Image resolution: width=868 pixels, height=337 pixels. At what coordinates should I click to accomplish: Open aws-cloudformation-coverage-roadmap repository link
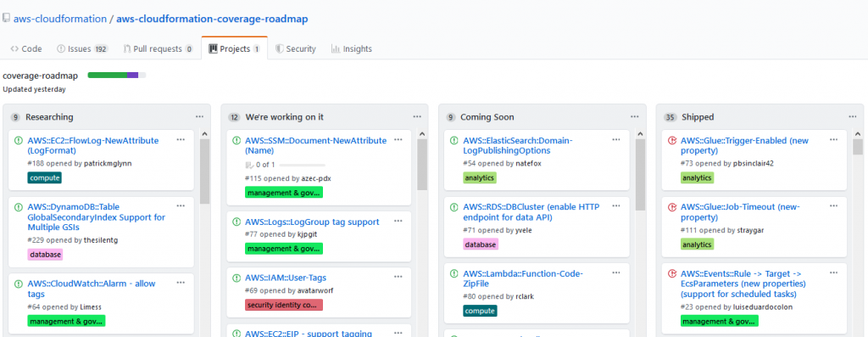pyautogui.click(x=212, y=19)
